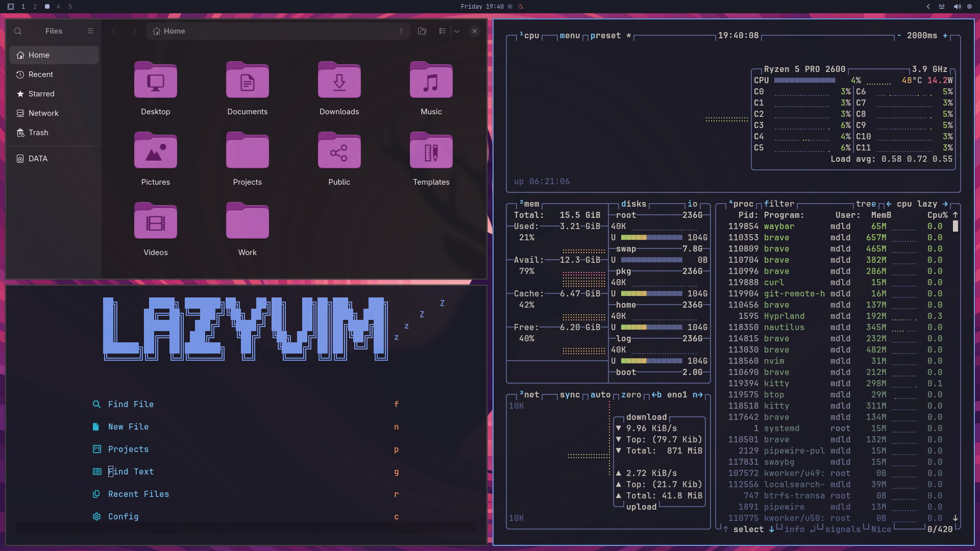Click the gear icon beside Config
The height and width of the screenshot is (551, 980).
click(x=96, y=516)
